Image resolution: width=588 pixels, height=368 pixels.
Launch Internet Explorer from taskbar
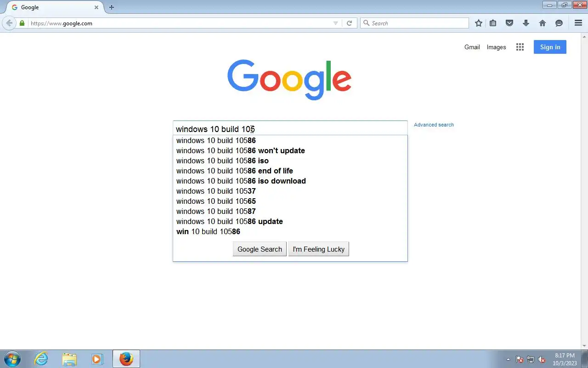click(x=41, y=359)
